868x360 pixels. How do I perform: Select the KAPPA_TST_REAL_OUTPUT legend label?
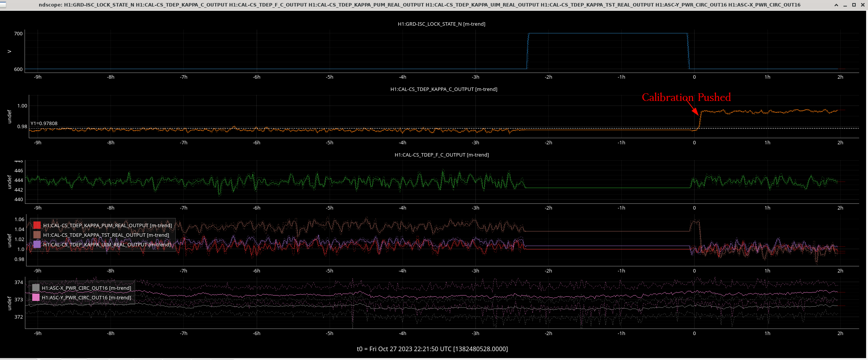tap(106, 235)
